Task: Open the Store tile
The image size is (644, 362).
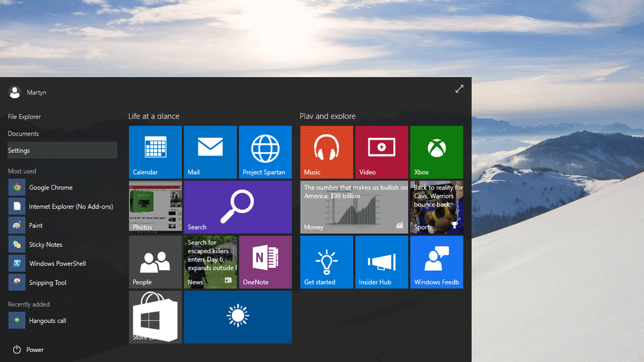Action: [x=156, y=317]
